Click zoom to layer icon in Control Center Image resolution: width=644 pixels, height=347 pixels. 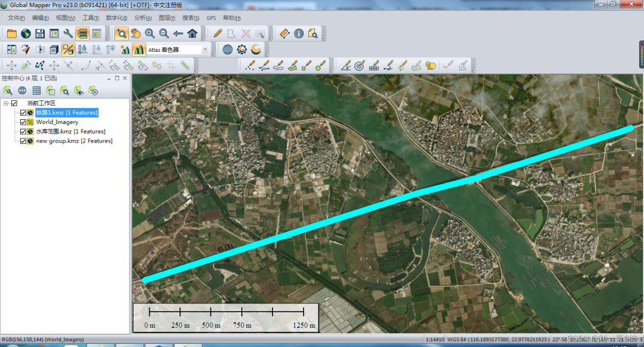(x=64, y=91)
